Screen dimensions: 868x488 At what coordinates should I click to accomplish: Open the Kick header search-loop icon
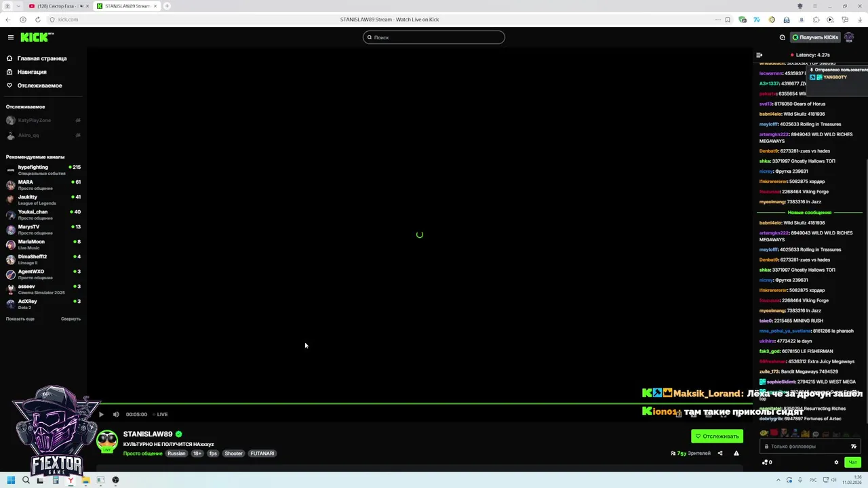(783, 37)
